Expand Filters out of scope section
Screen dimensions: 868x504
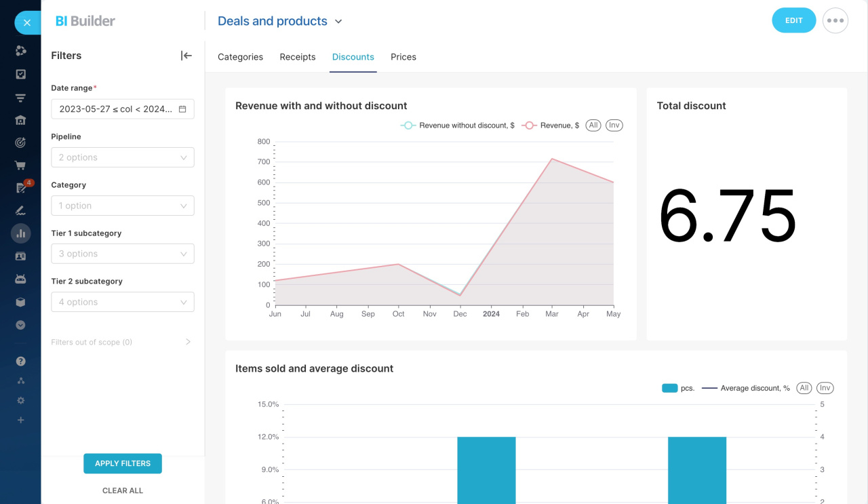point(121,342)
